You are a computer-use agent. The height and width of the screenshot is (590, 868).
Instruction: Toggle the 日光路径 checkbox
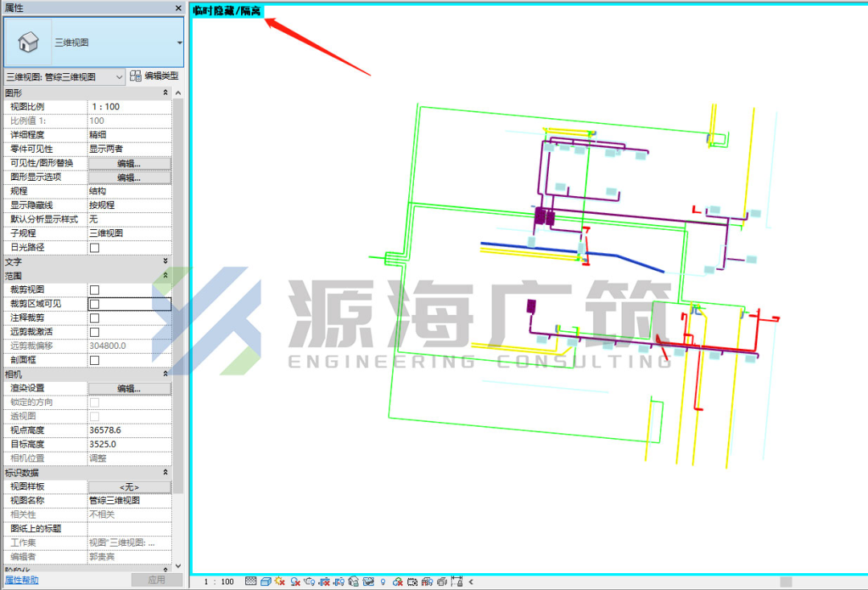pos(95,248)
